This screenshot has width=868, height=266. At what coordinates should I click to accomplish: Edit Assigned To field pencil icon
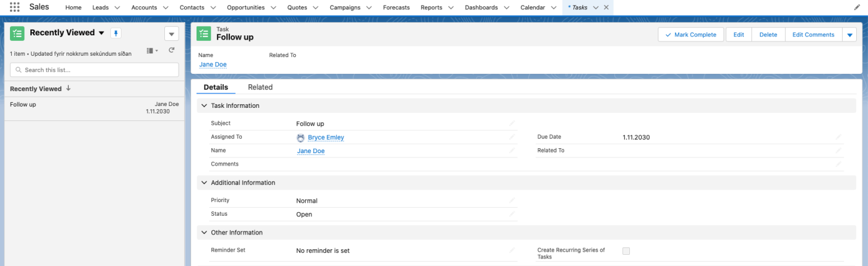512,137
